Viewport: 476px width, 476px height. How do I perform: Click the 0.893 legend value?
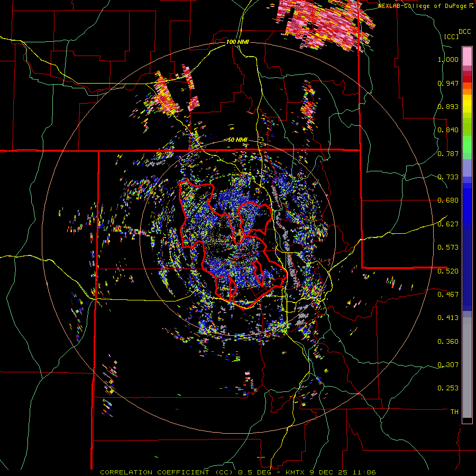point(448,106)
